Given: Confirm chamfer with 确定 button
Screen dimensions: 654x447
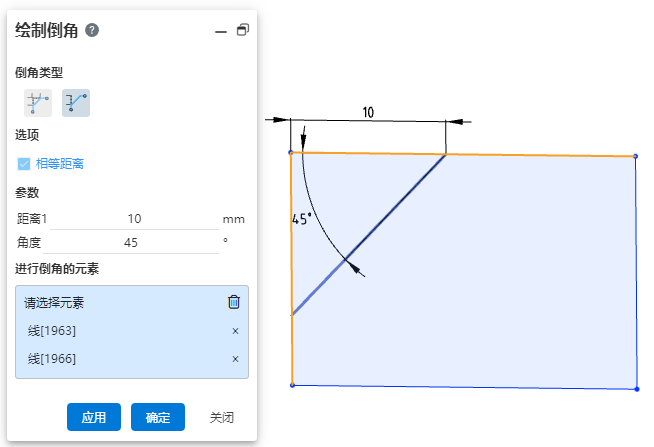Looking at the screenshot, I should [158, 417].
